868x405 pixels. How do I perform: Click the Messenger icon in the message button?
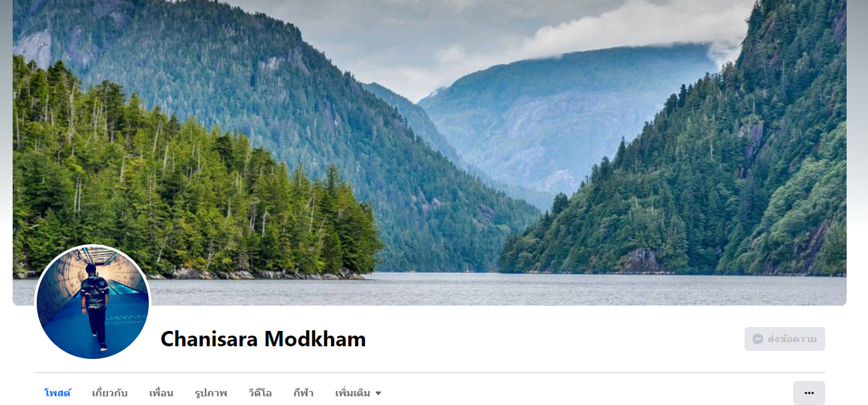tap(758, 339)
